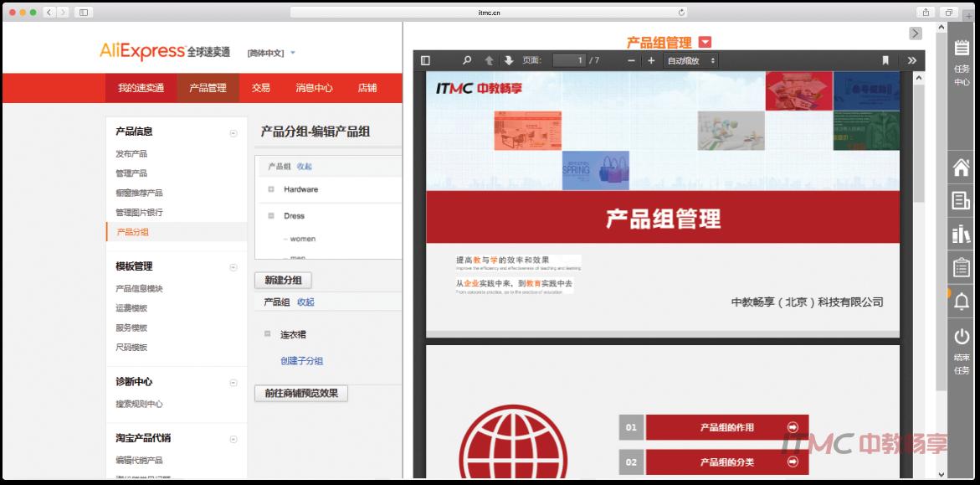Click the zoom out minus icon
The width and height of the screenshot is (980, 485).
click(629, 60)
